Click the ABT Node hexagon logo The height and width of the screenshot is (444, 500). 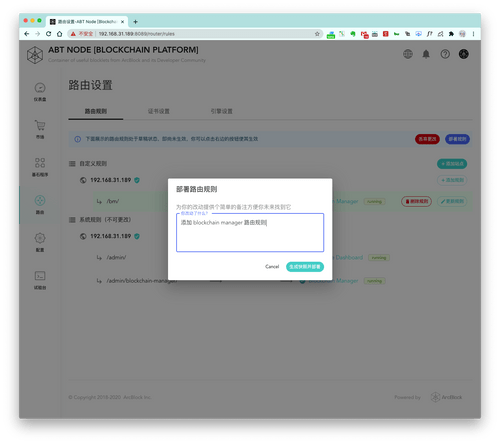pyautogui.click(x=35, y=55)
